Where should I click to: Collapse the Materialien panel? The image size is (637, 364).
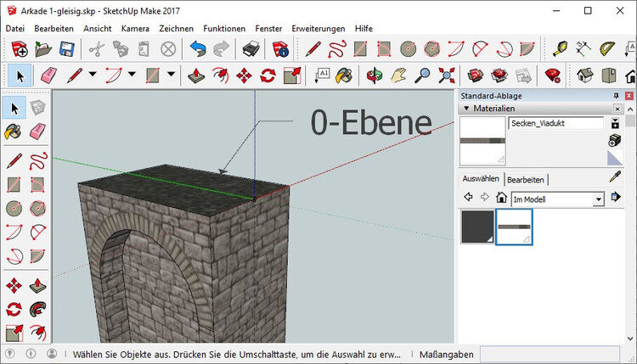[466, 109]
